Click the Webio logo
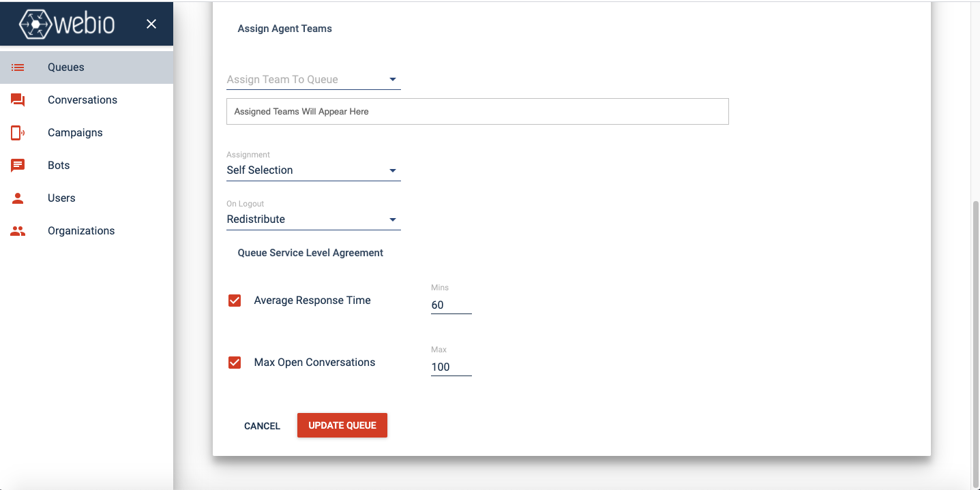Viewport: 980px width, 490px height. pyautogui.click(x=67, y=24)
